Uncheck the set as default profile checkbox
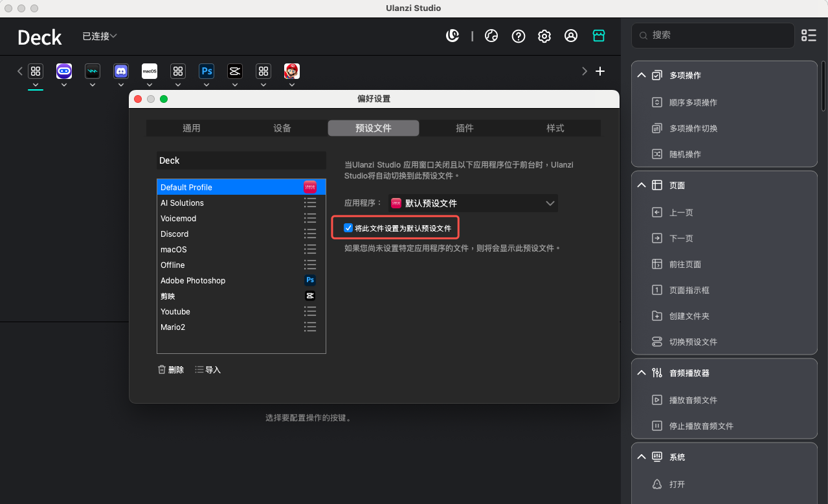The image size is (828, 504). pyautogui.click(x=348, y=228)
